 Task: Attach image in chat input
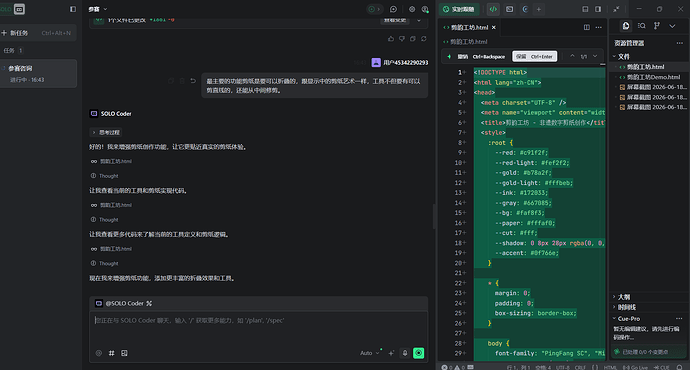124,353
